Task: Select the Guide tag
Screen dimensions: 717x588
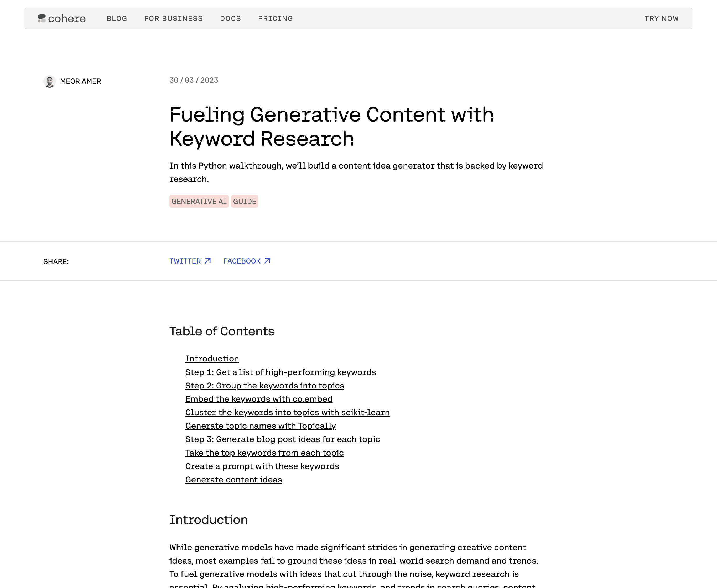Action: coord(245,201)
